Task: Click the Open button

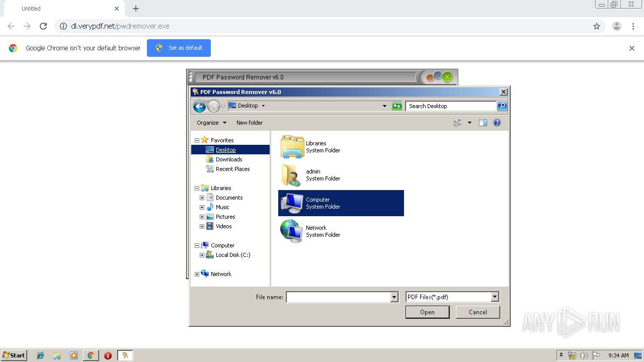Action: pyautogui.click(x=427, y=312)
